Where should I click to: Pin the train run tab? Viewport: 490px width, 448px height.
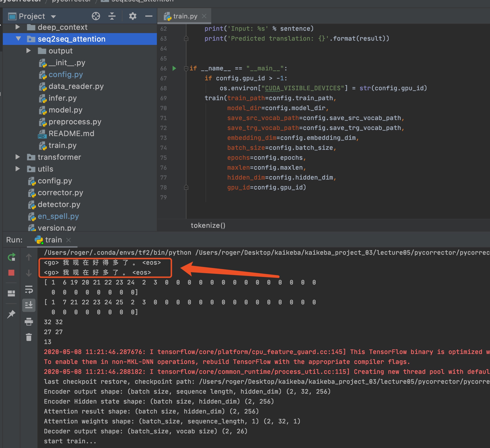[x=11, y=314]
